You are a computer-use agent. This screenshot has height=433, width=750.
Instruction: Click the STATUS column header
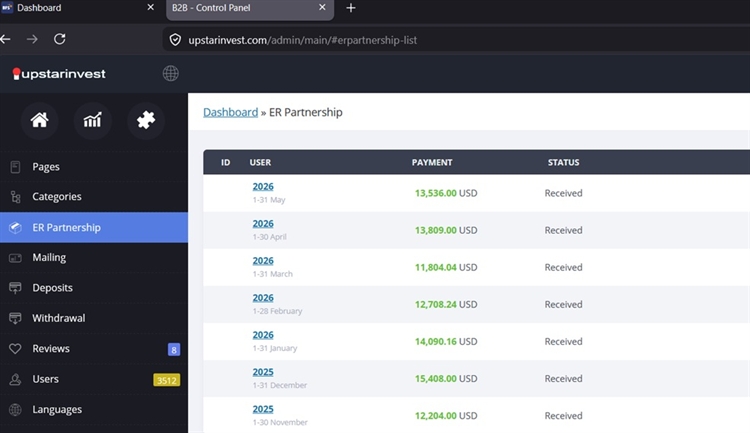[563, 163]
